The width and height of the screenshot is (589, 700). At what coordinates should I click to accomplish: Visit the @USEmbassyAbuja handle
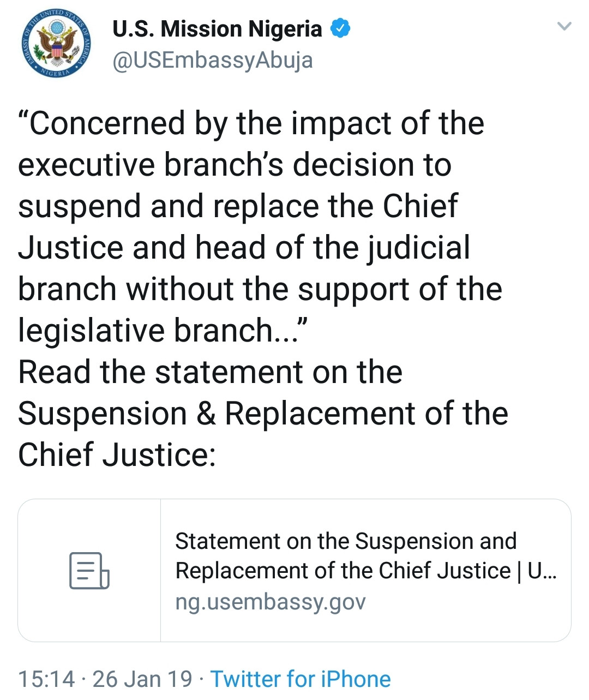[x=213, y=60]
